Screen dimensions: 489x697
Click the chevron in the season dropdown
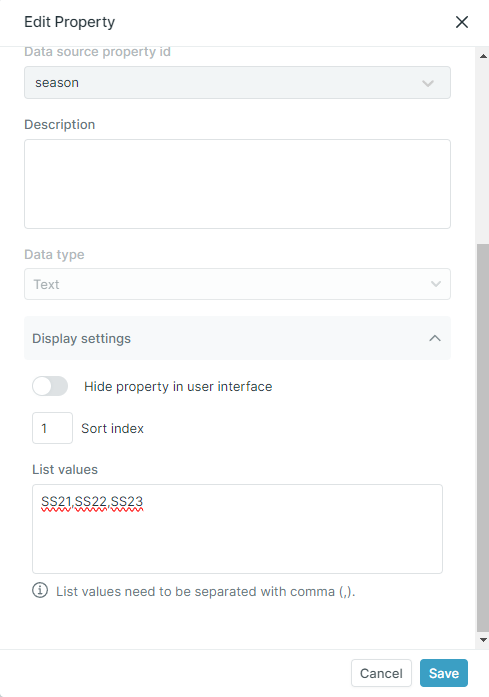click(x=428, y=83)
